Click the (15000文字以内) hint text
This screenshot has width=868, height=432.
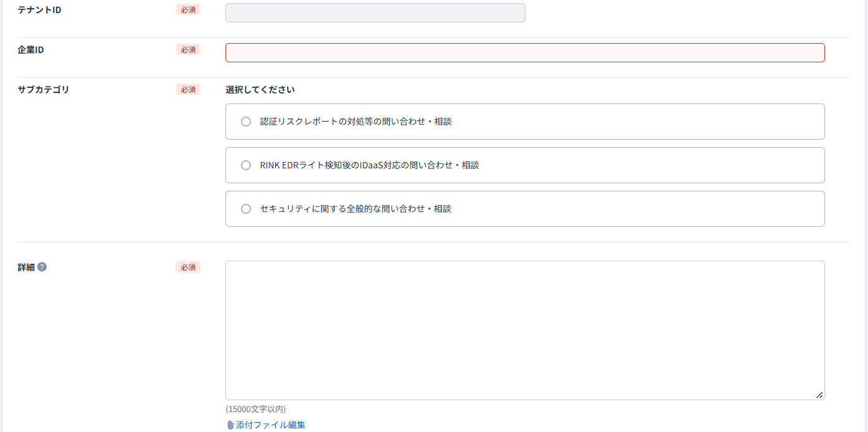pos(255,409)
